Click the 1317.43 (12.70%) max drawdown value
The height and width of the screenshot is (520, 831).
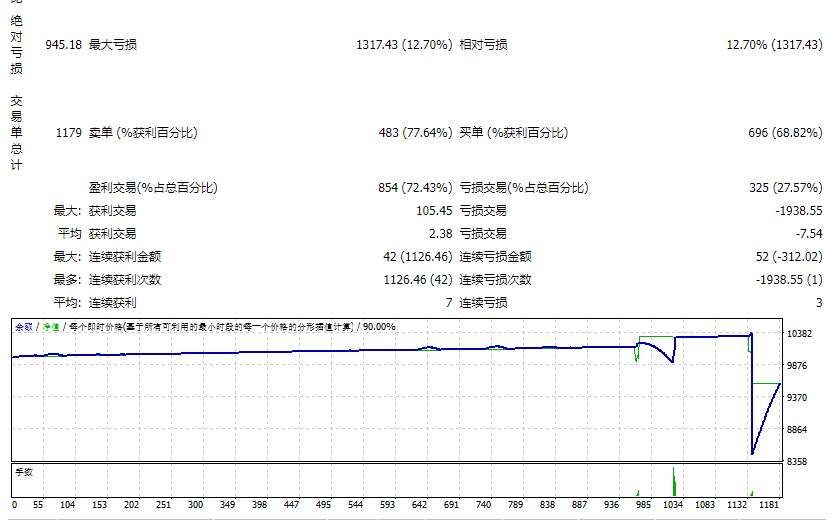[x=404, y=45]
